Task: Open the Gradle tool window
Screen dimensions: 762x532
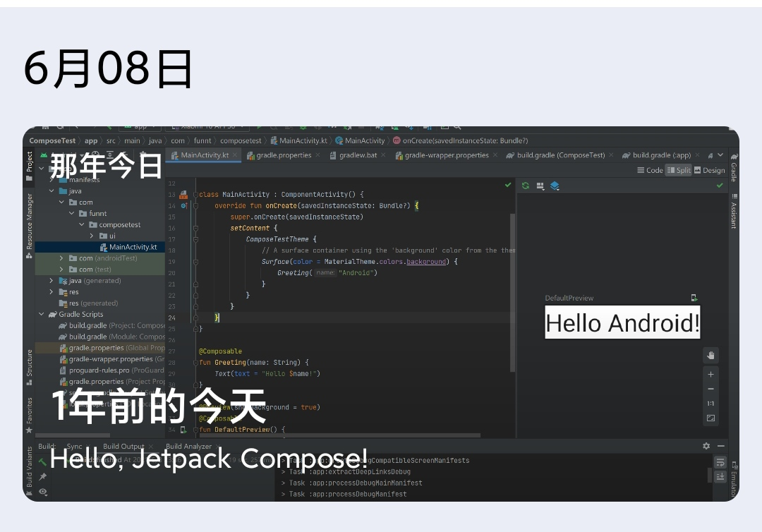Action: coord(734,168)
